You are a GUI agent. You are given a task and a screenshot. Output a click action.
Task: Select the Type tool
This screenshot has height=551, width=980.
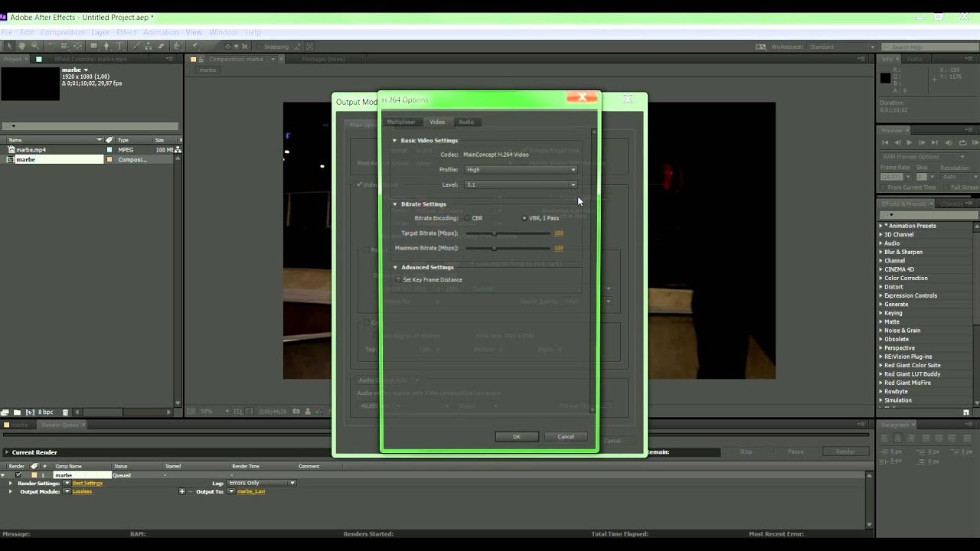[x=118, y=46]
